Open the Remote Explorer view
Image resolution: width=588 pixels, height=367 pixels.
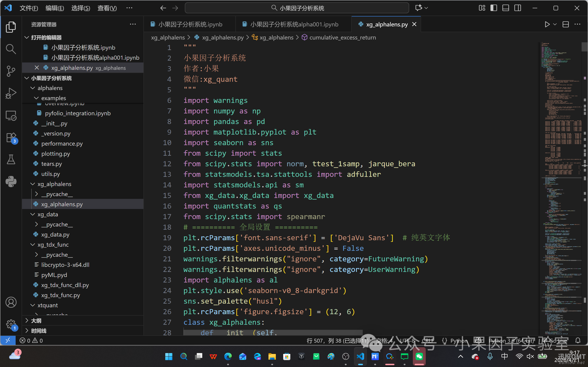11,116
